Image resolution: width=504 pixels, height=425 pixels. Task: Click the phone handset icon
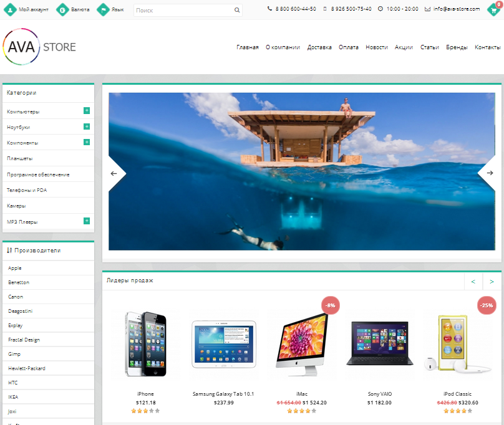click(x=269, y=9)
